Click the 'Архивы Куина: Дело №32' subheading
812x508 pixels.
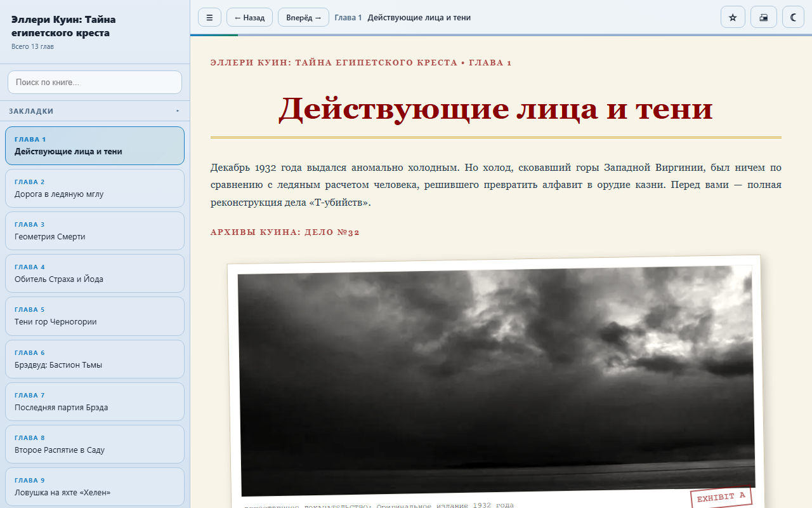[x=285, y=232]
